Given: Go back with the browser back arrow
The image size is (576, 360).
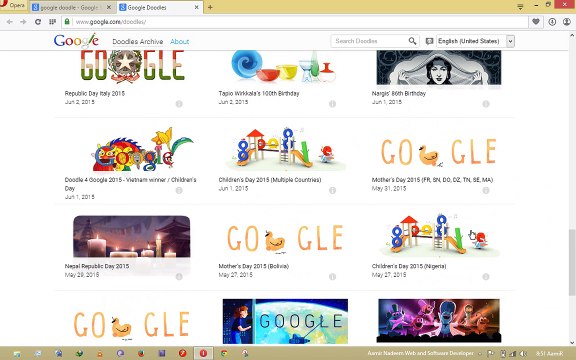Looking at the screenshot, I should click(x=10, y=22).
